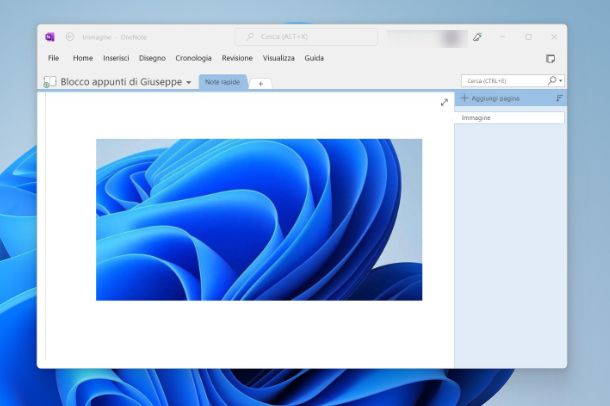
Task: Click the sort pages icon
Action: coord(559,98)
